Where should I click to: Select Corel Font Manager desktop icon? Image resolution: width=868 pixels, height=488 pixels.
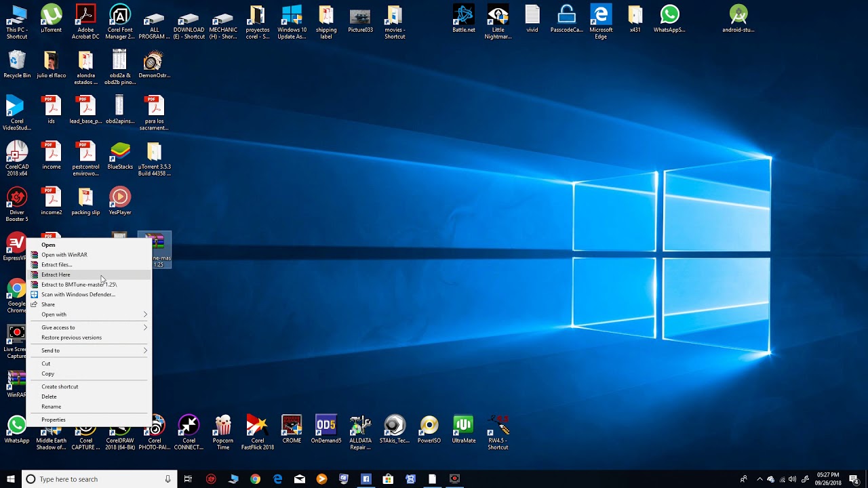[x=120, y=22]
